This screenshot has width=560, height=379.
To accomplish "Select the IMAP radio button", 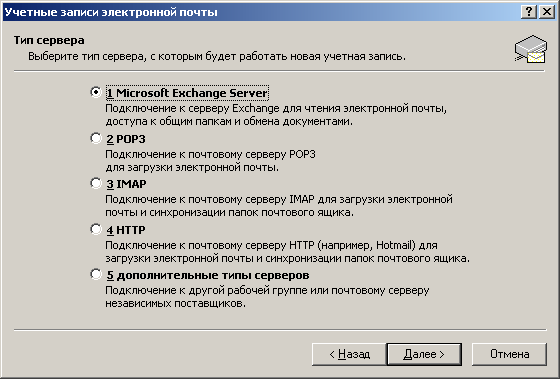I will coord(96,183).
